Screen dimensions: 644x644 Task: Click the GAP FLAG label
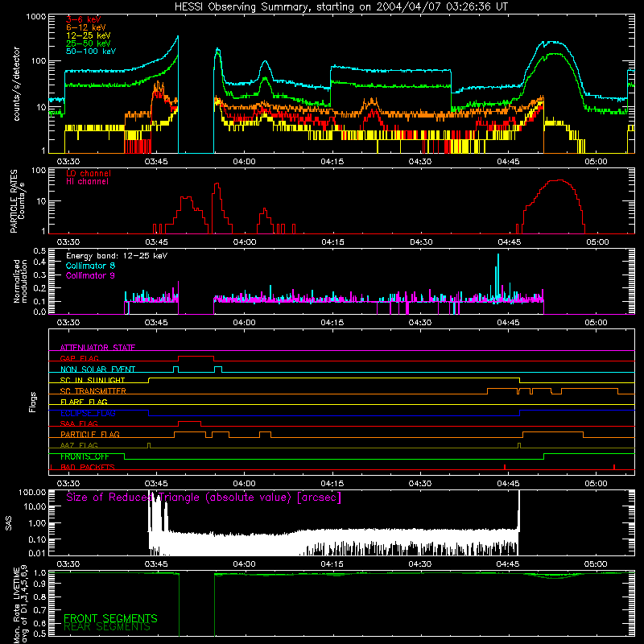point(79,358)
